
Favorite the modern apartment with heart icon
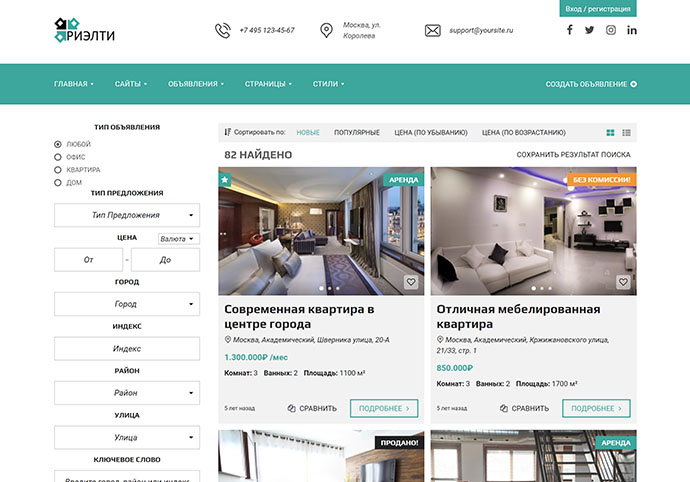[411, 282]
